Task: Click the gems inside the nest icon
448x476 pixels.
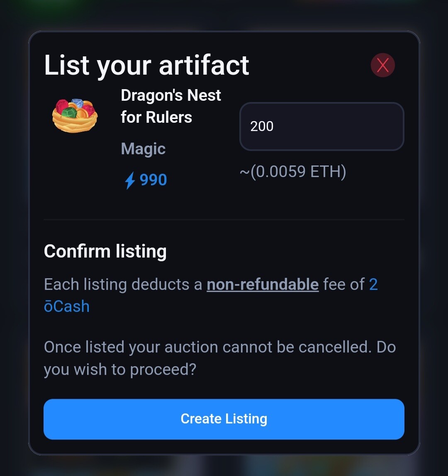Action: click(75, 108)
